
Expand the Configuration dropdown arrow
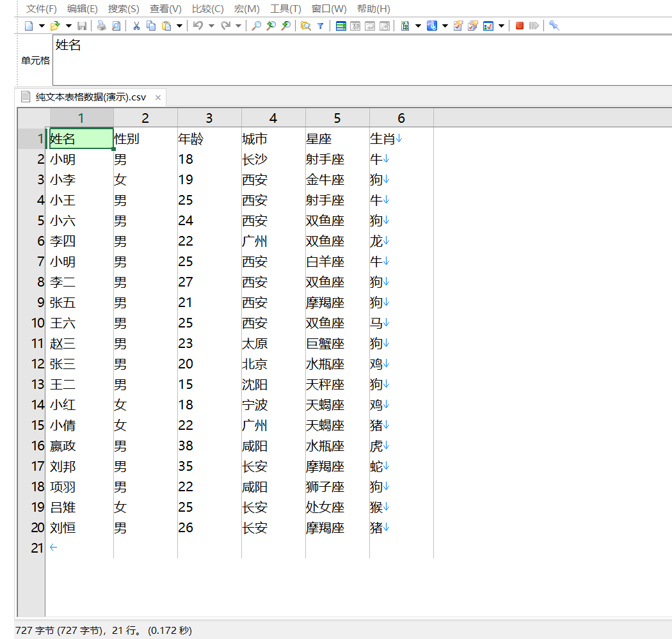[x=445, y=26]
